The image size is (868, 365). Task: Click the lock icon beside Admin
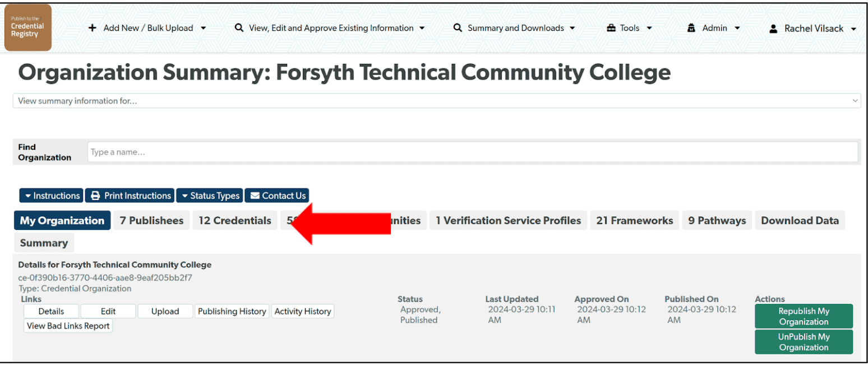(x=690, y=27)
